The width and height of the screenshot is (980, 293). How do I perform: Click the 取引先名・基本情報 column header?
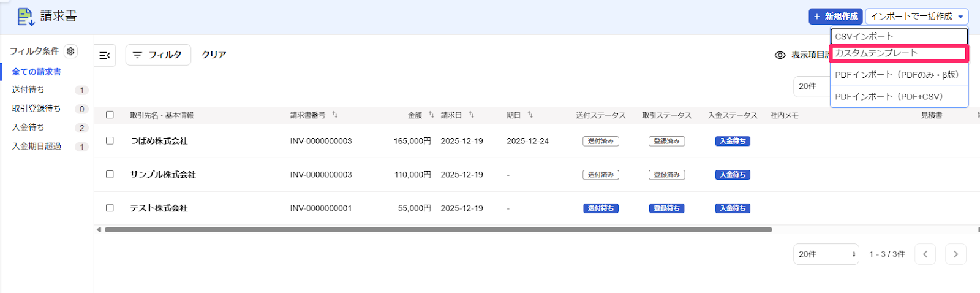click(x=162, y=115)
